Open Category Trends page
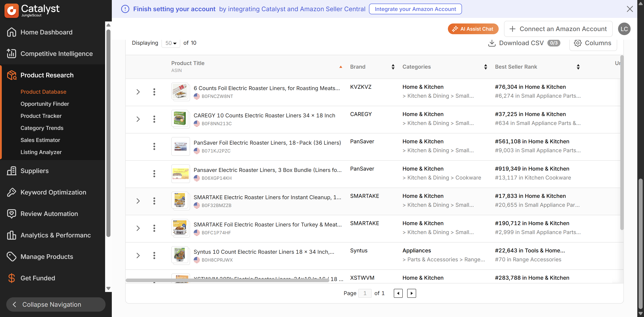This screenshot has width=644, height=317. coord(42,128)
